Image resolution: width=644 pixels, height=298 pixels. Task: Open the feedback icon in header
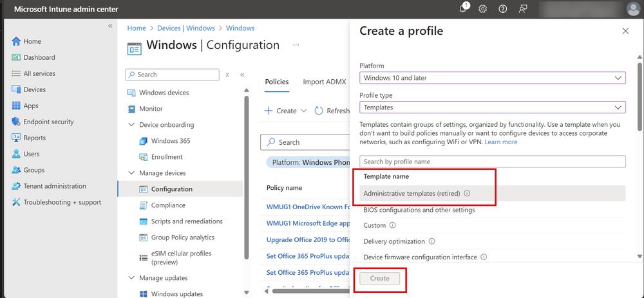[x=522, y=9]
